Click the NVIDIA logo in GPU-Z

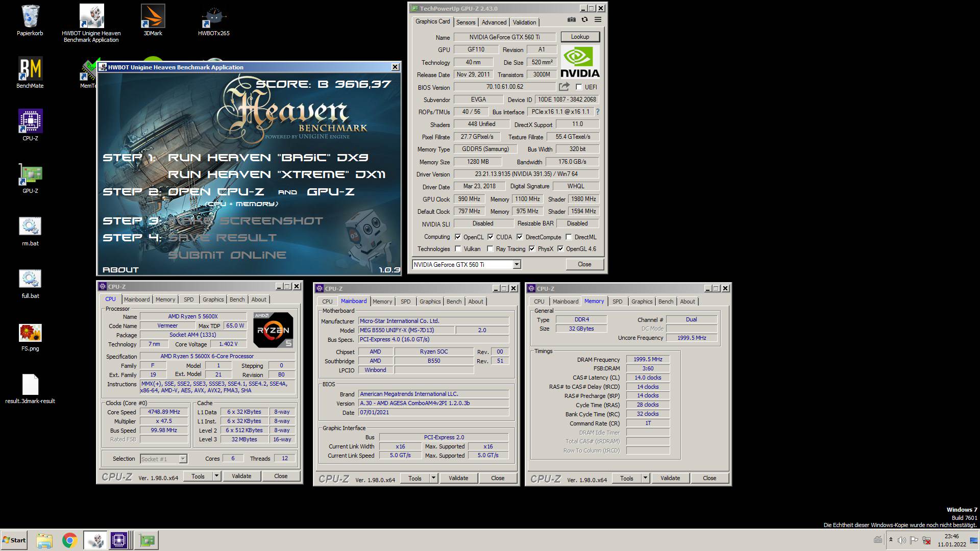point(580,62)
